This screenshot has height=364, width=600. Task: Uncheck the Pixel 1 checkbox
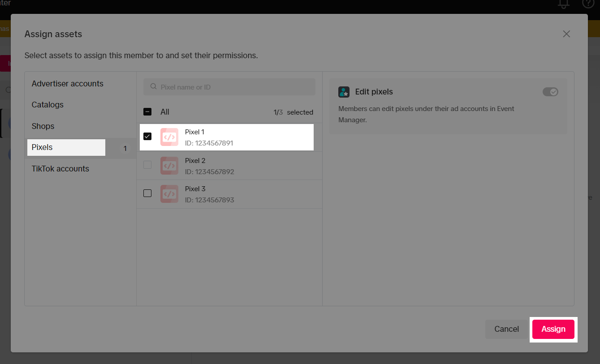tap(147, 136)
